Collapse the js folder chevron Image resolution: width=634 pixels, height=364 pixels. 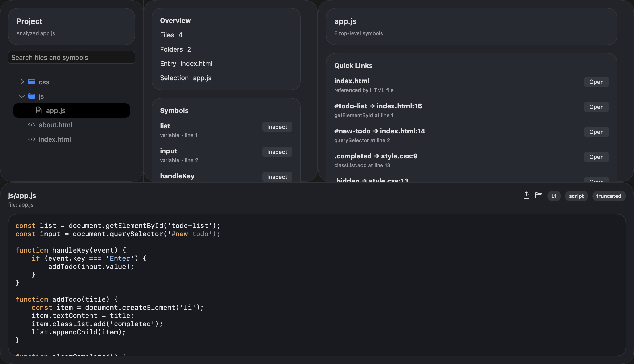tap(22, 96)
